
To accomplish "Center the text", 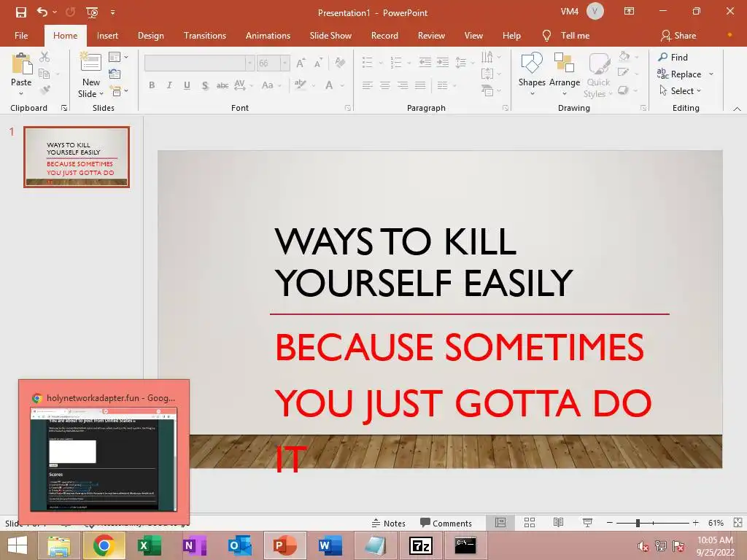I will point(385,85).
